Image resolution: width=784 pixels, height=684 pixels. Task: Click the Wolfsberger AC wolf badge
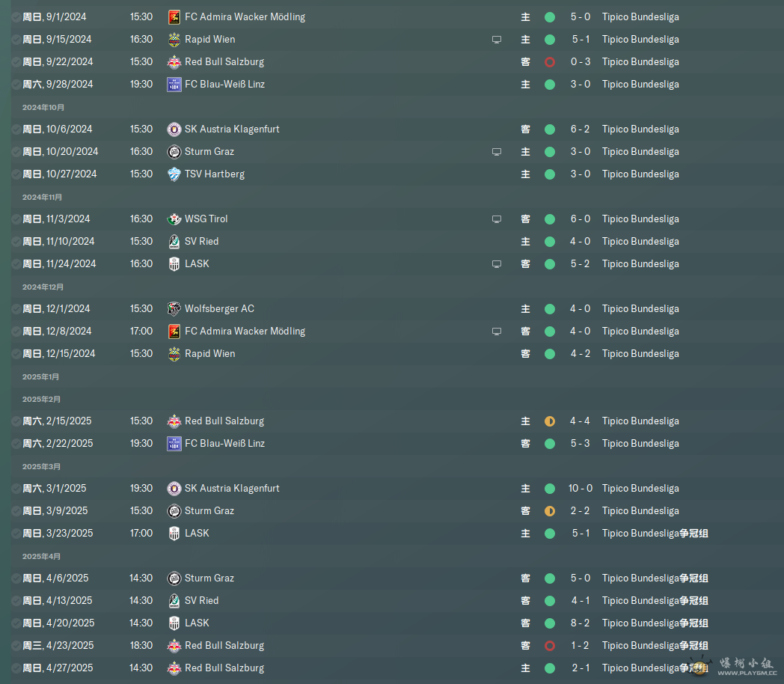coord(174,309)
